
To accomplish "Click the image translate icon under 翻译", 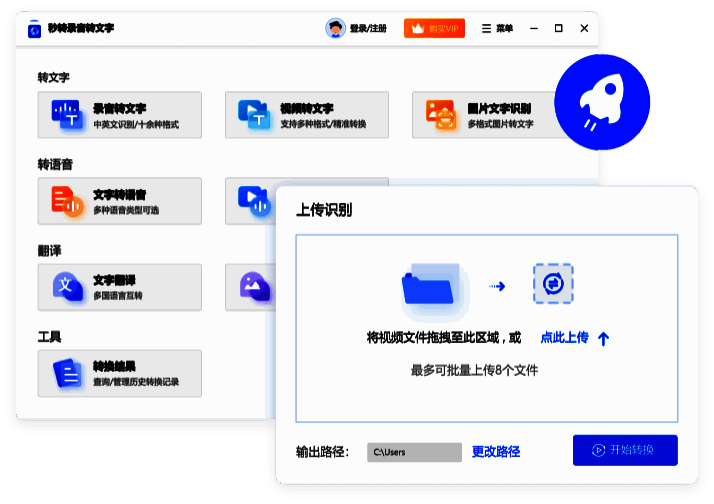I will (x=255, y=287).
